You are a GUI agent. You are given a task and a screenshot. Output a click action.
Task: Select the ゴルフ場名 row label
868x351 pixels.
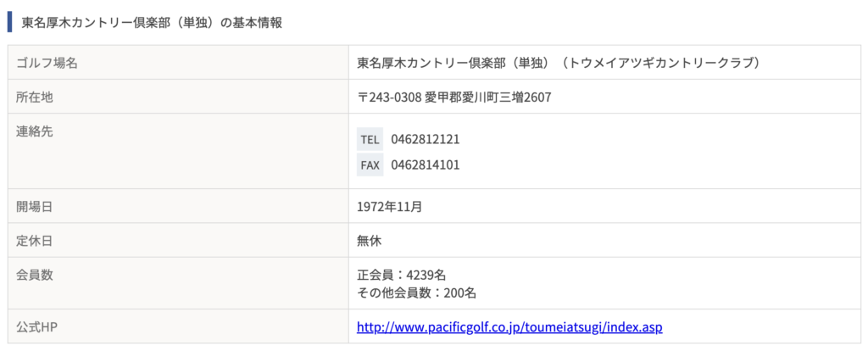[x=47, y=63]
